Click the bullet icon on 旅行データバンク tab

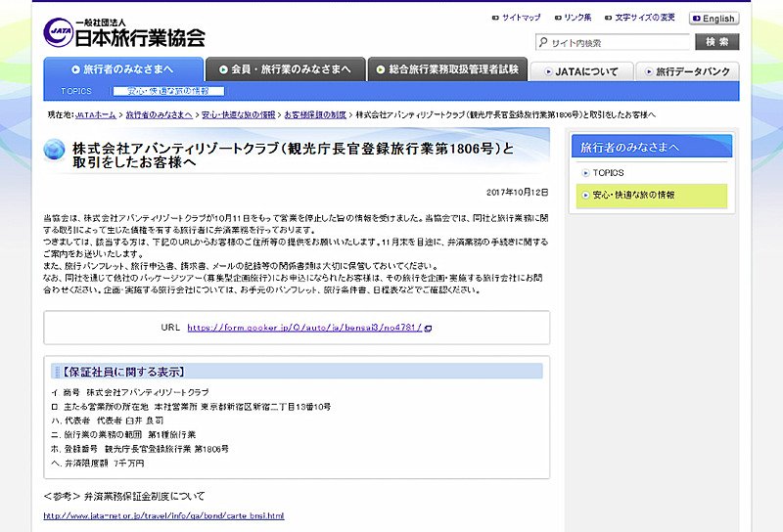click(x=649, y=71)
